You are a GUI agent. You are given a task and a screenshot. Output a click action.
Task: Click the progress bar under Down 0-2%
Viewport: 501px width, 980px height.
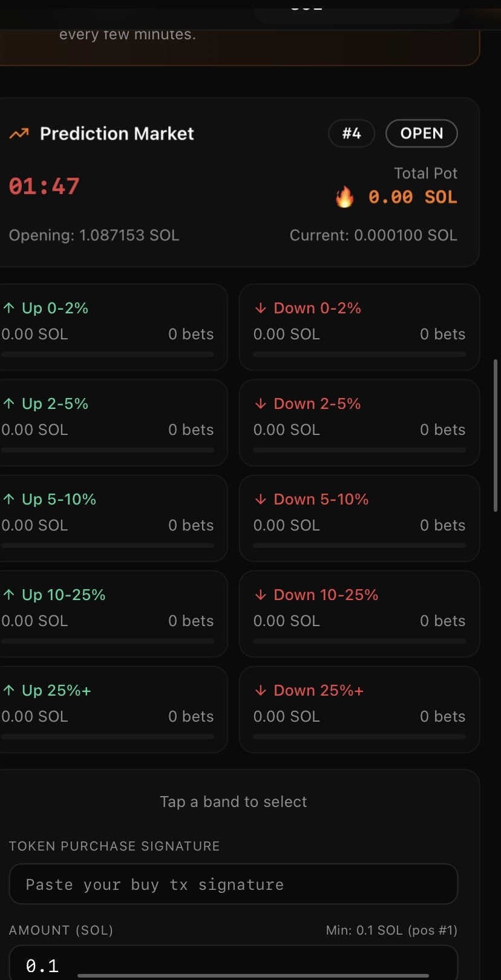click(x=359, y=354)
